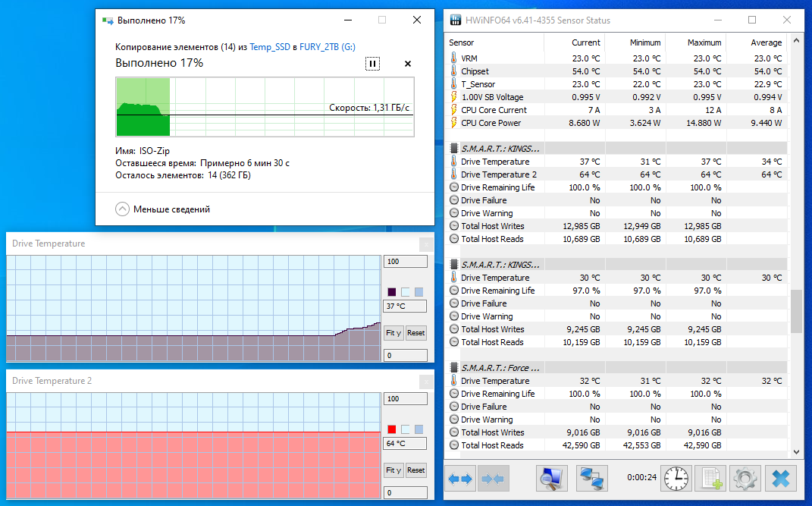Click 64 °C current value in Drive Temperature 2 graph

coord(405,443)
